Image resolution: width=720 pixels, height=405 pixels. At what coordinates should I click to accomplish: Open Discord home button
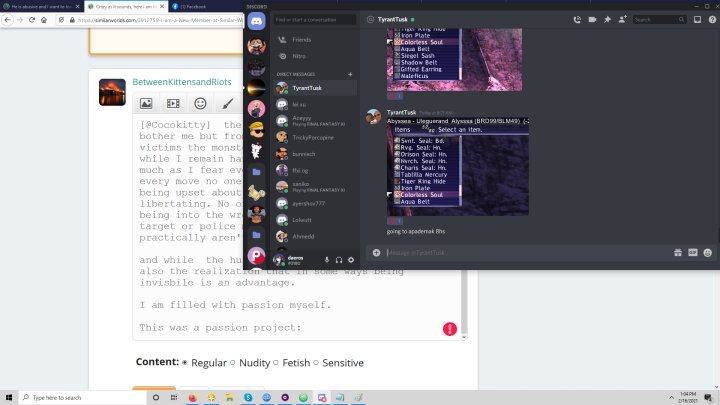pyautogui.click(x=257, y=21)
